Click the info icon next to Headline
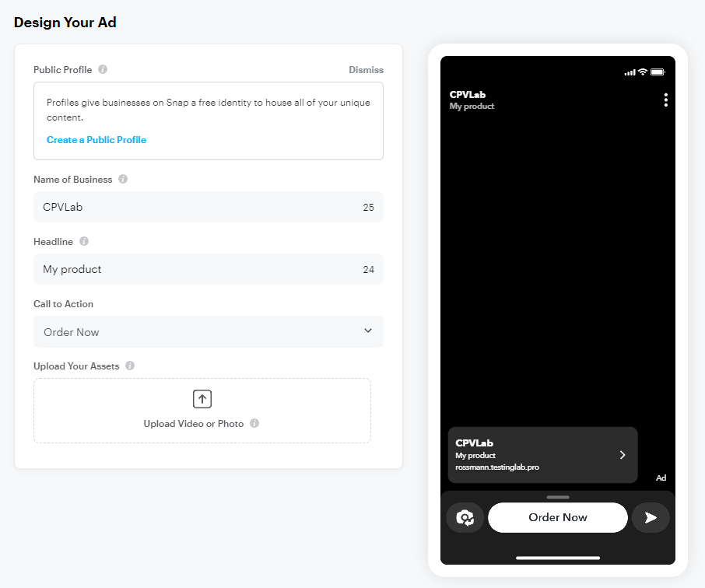Screen dimensions: 705x588 tap(84, 242)
